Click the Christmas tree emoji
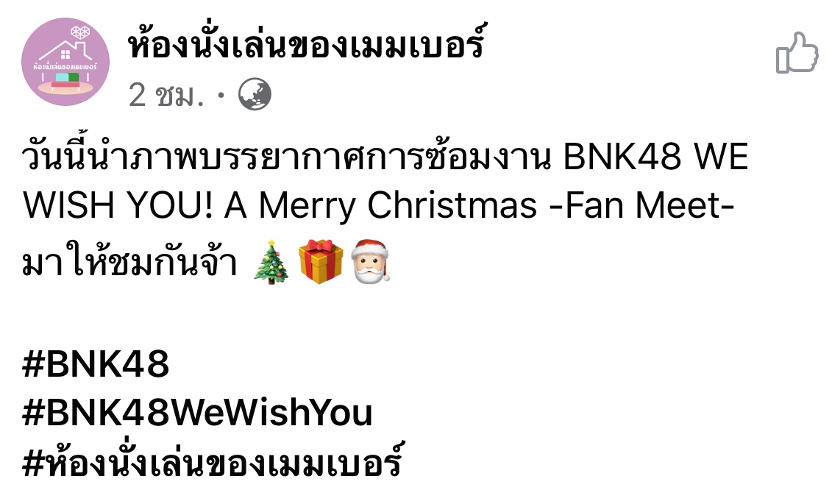 (x=271, y=262)
